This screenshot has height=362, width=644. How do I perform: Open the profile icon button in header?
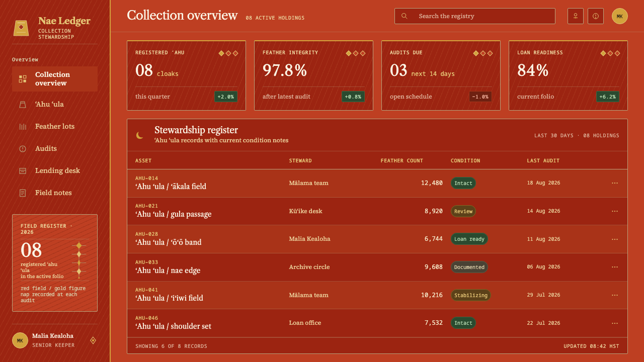(576, 16)
